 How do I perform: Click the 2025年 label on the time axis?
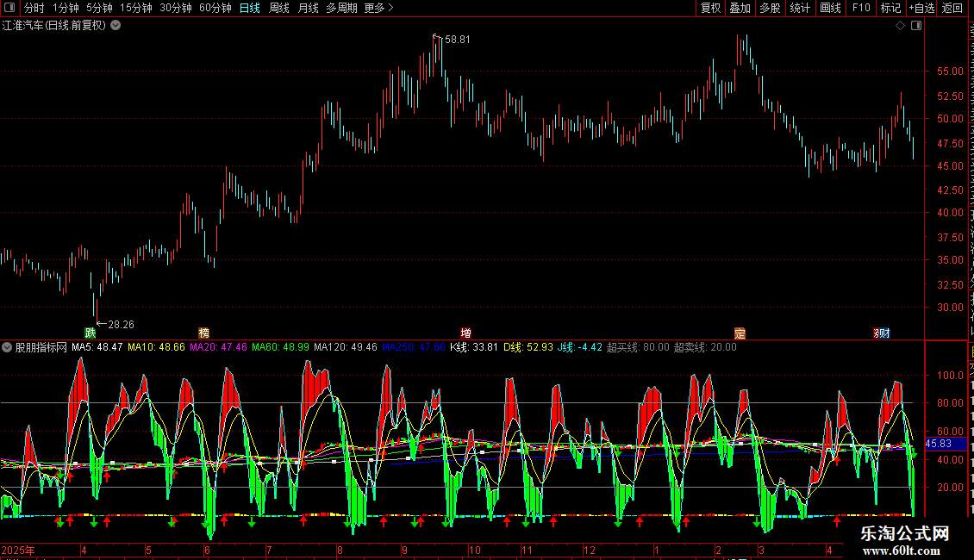click(x=18, y=550)
